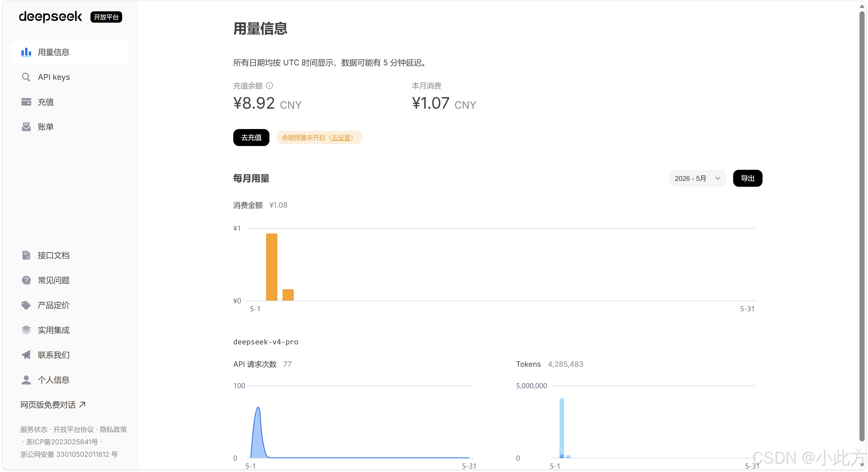Viewport: 868px width, 472px height.
Task: Click the contact us paper plane icon
Action: coord(26,355)
